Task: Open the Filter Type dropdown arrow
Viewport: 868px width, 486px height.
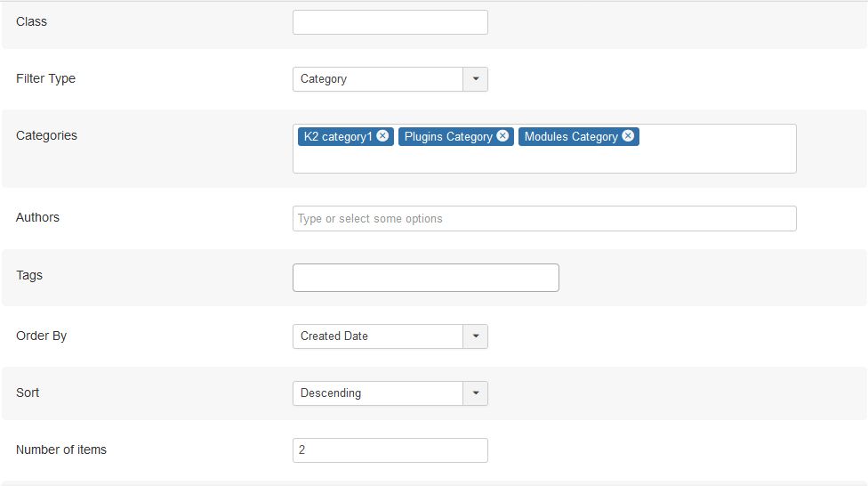Action: (x=475, y=79)
